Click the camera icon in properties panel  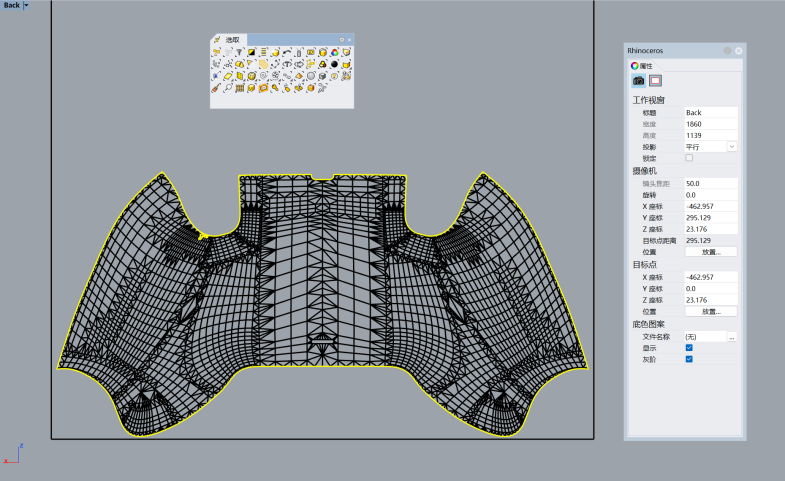point(638,80)
